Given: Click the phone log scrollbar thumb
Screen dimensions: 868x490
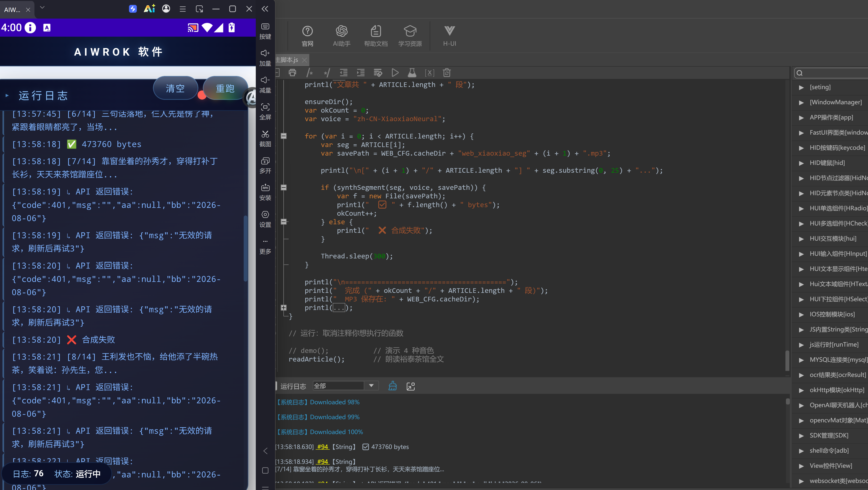Looking at the screenshot, I should [x=246, y=248].
